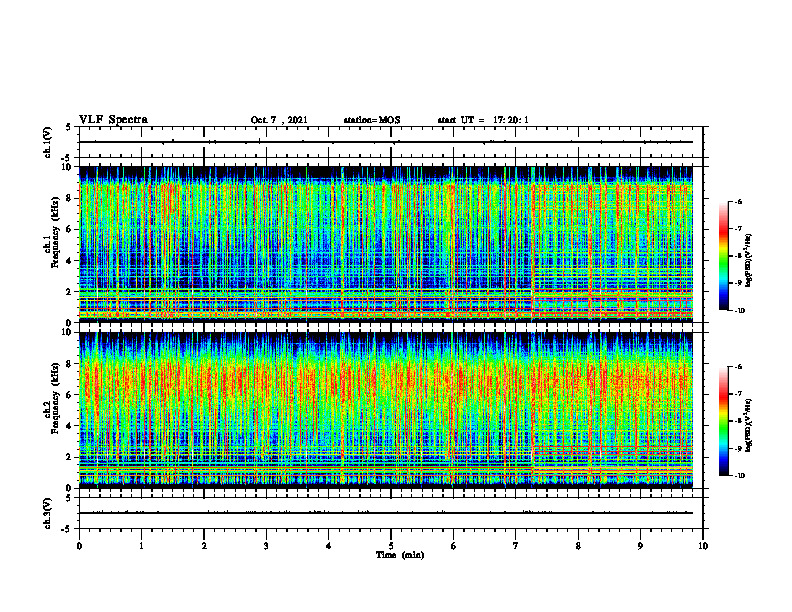
Task: Click the ch.1 spectrogram color scale bar
Action: (x=723, y=256)
